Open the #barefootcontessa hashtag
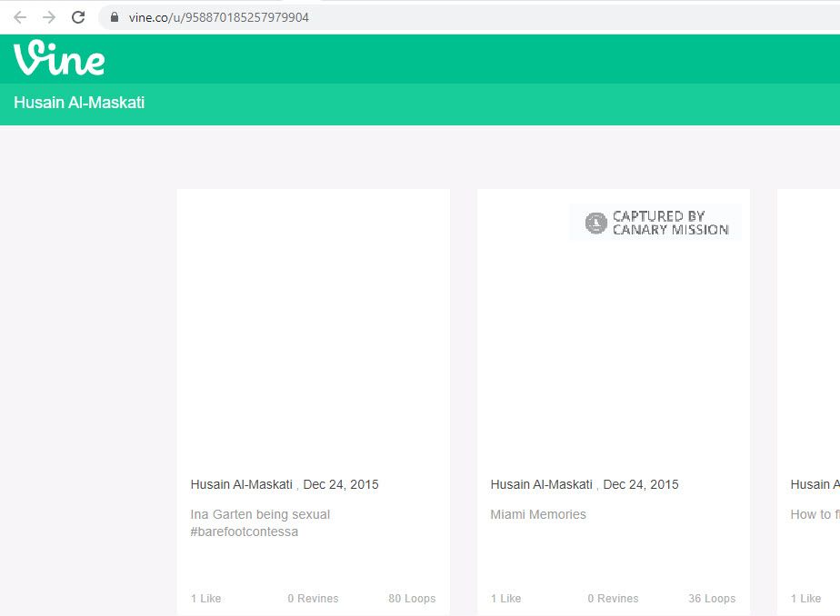Screen dimensions: 840x616 [244, 532]
